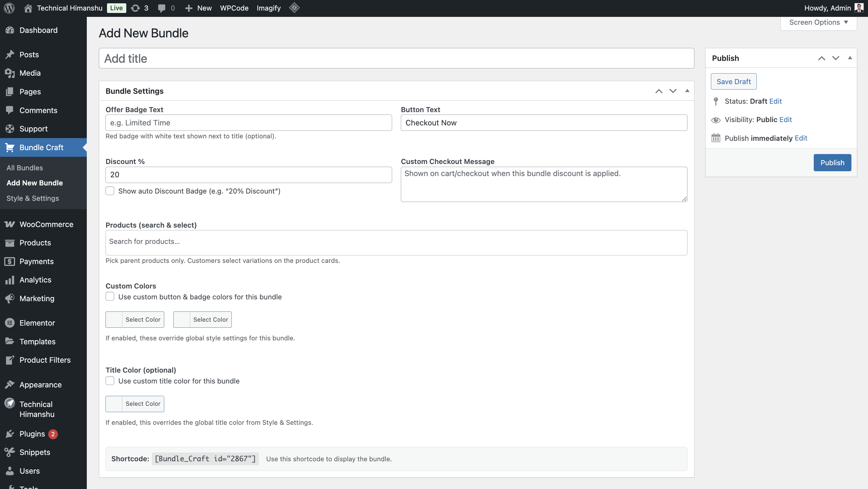Click the diamond icon next to Imagify

pos(294,8)
